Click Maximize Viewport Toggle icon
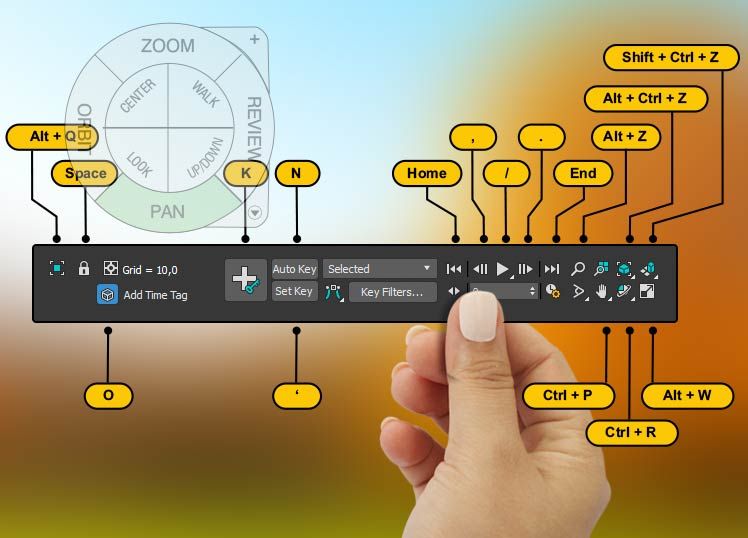 tap(647, 291)
